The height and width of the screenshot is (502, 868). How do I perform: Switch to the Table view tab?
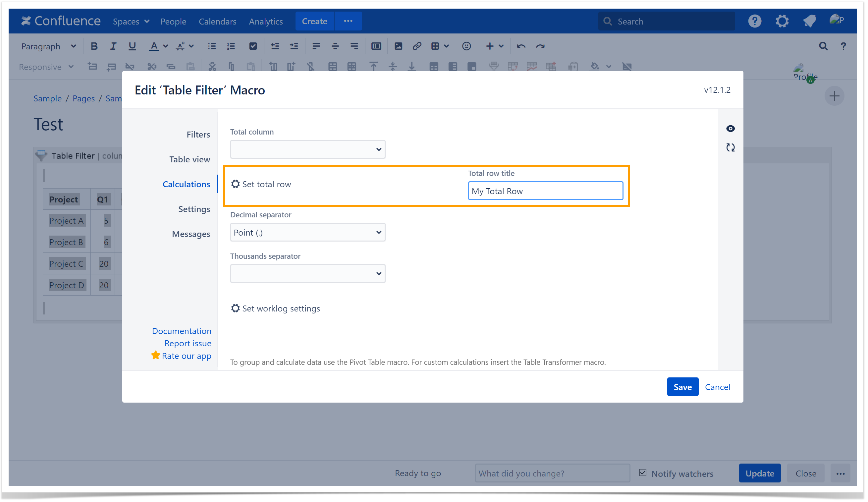tap(190, 159)
